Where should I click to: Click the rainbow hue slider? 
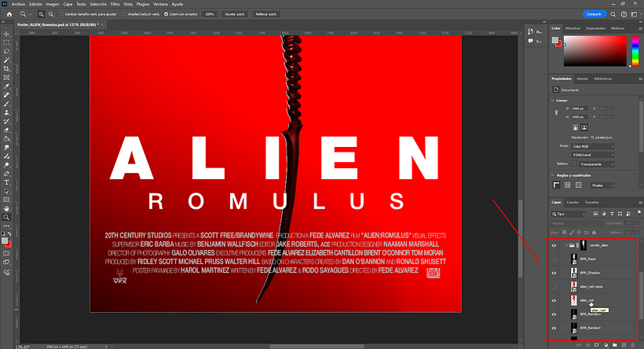635,51
